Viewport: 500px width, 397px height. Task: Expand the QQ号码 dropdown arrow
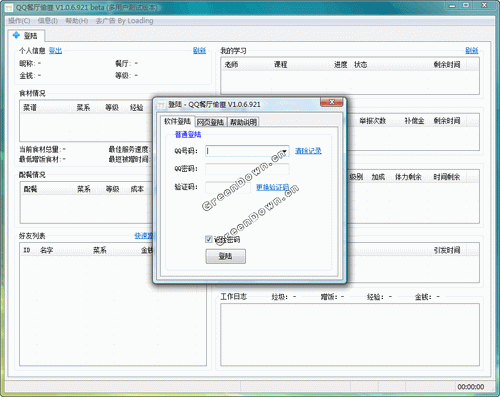[x=285, y=151]
